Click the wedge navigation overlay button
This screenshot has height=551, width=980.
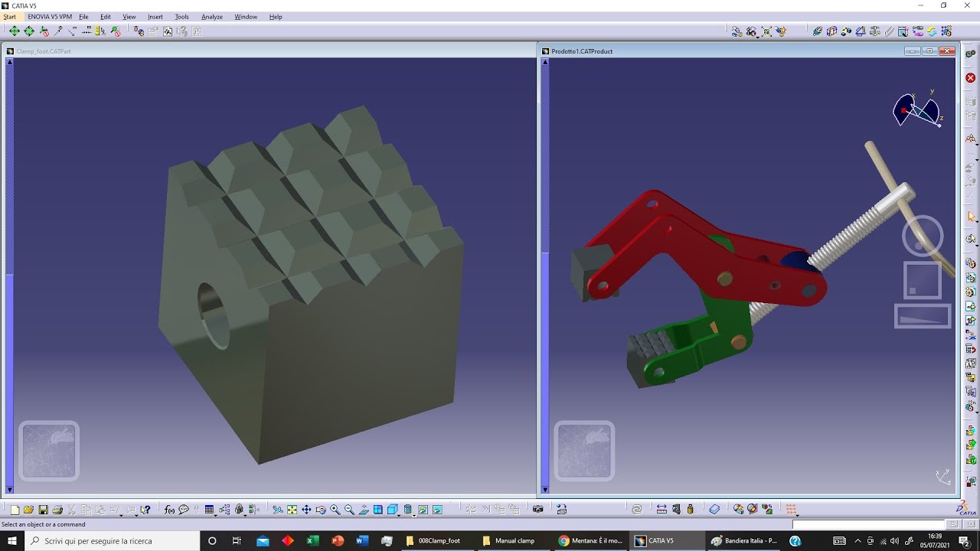point(923,315)
